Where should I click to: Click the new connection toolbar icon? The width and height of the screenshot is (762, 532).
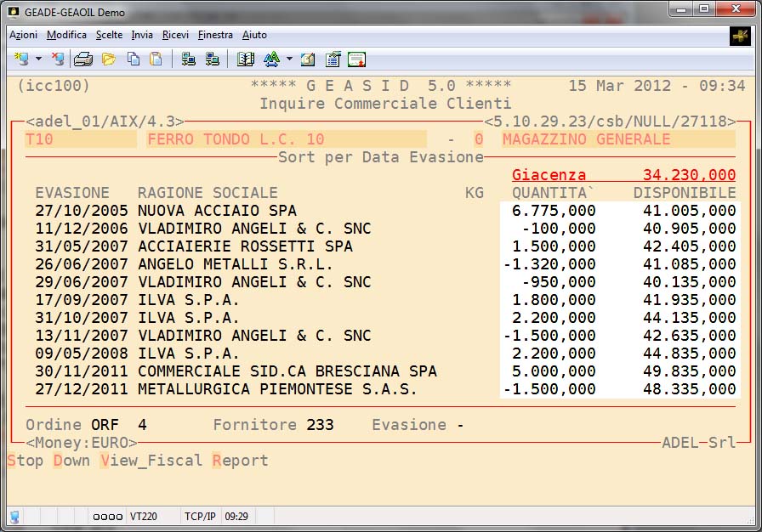tap(22, 59)
